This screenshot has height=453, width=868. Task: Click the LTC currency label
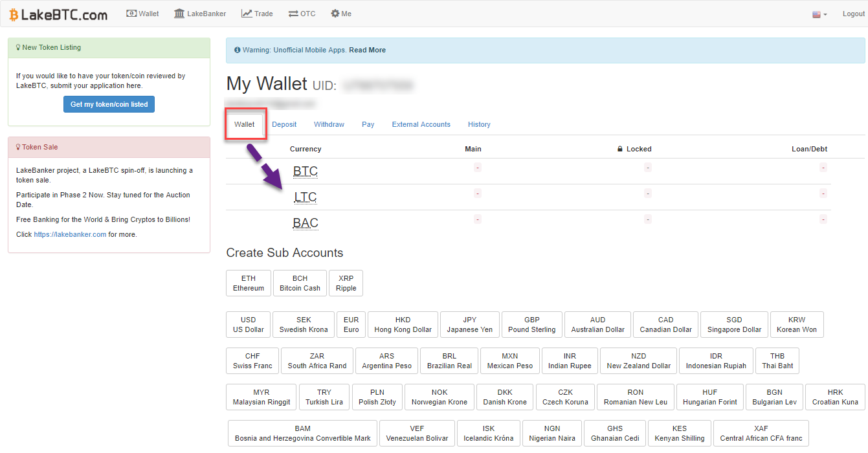point(306,197)
